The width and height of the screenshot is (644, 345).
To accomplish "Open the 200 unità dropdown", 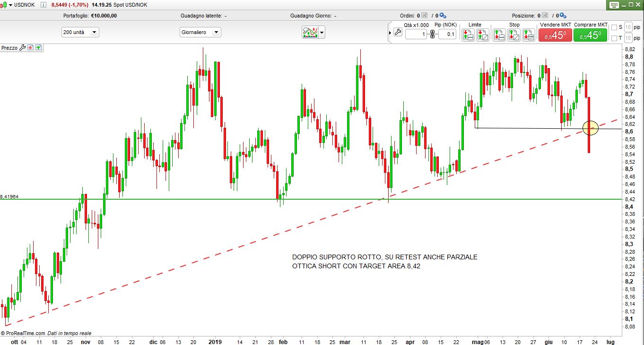I will [80, 33].
